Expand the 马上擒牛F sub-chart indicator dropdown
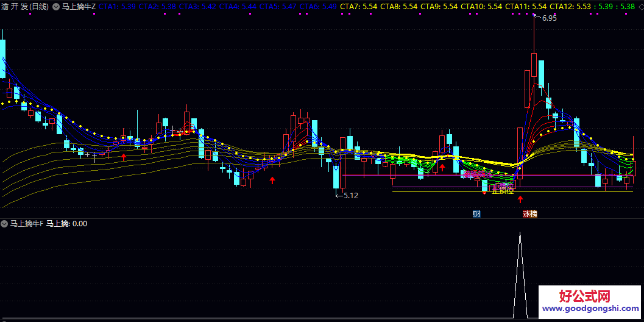The width and height of the screenshot is (644, 322). (5, 224)
